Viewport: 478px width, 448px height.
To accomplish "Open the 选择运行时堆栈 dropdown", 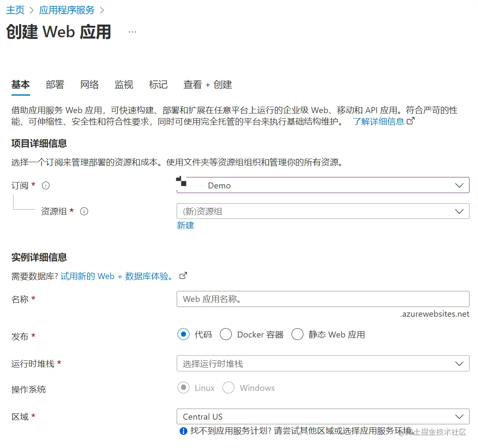I will [323, 363].
